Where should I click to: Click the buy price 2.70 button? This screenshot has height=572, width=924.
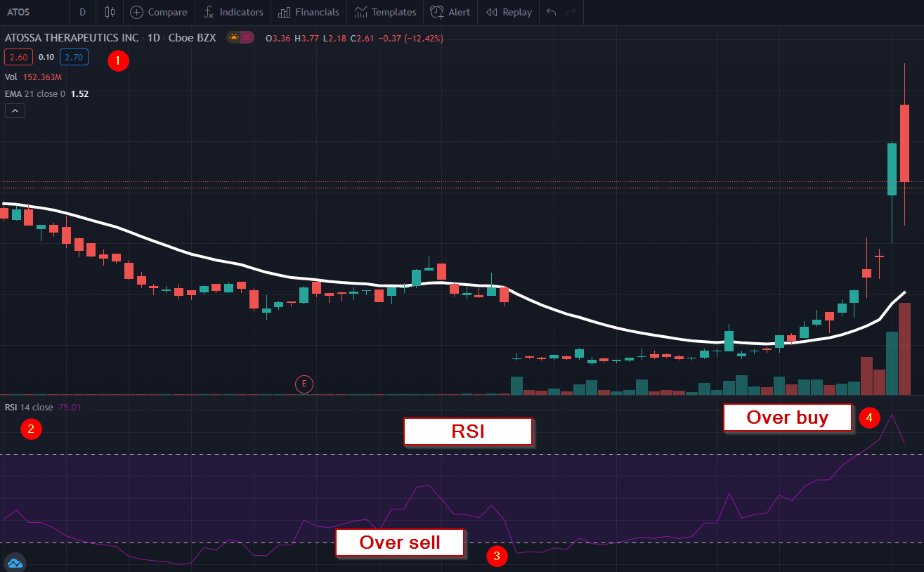click(74, 58)
